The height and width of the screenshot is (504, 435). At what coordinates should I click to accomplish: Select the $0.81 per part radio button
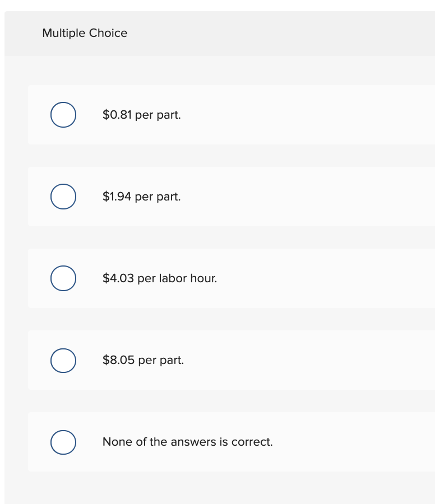pos(63,115)
